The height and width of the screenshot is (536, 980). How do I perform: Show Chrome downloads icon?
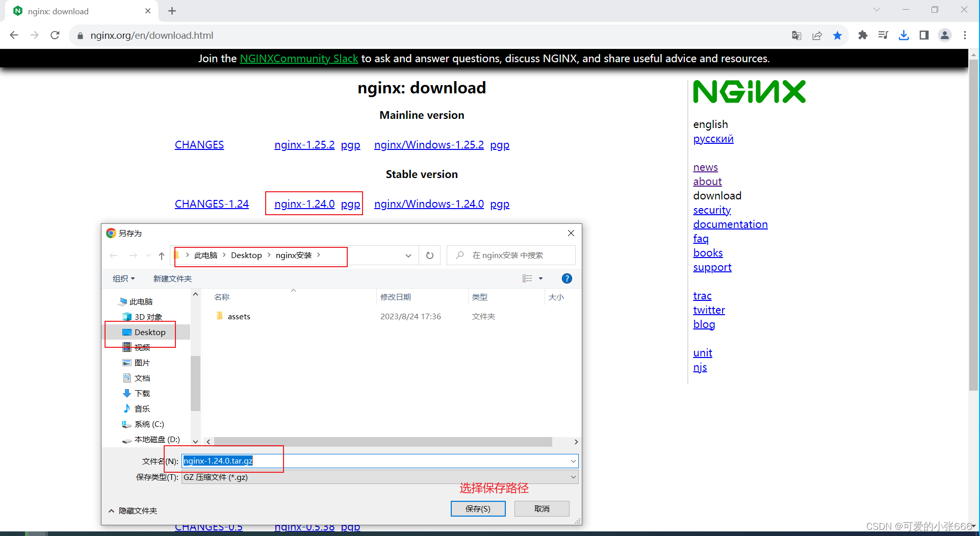pyautogui.click(x=904, y=35)
